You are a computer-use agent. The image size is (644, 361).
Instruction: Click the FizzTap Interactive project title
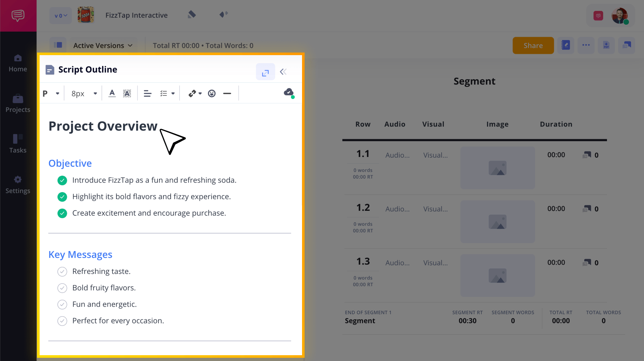(x=137, y=15)
